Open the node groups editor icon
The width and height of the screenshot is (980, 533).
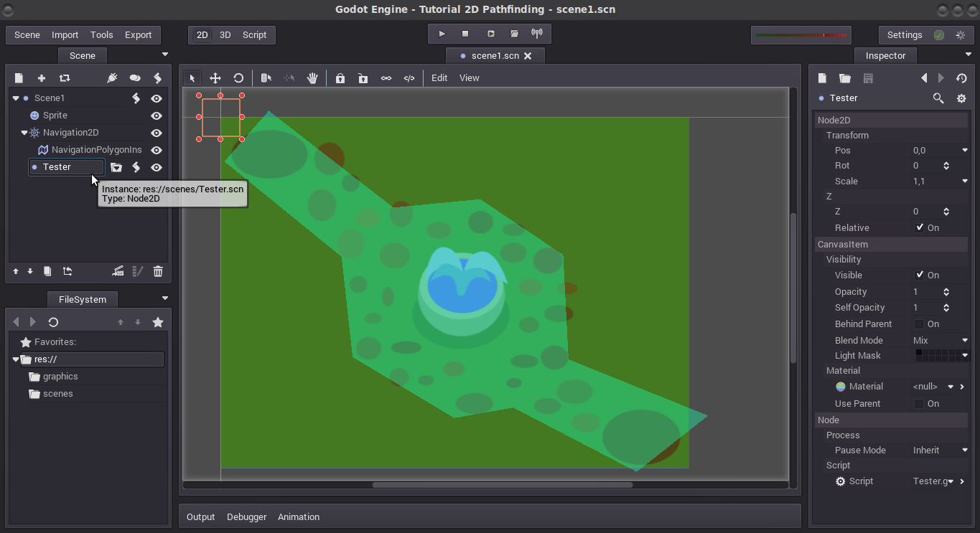click(135, 78)
